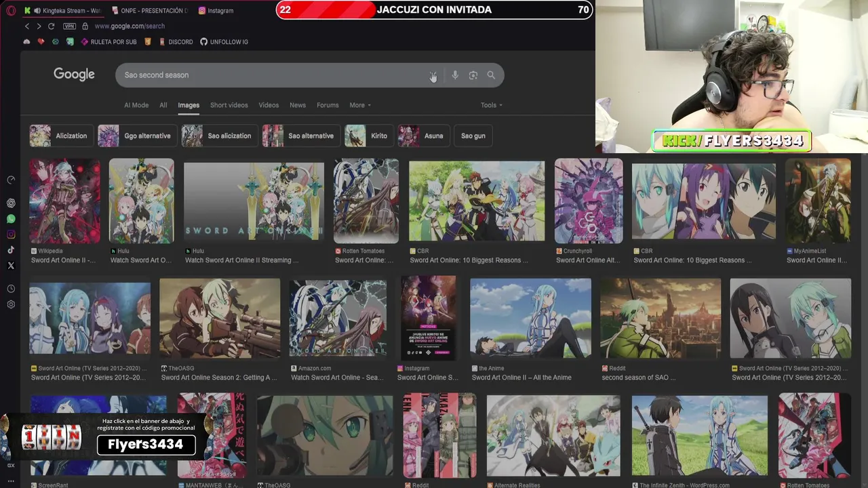Open the Instagram source image result
Image resolution: width=868 pixels, height=488 pixels.
pos(429,318)
